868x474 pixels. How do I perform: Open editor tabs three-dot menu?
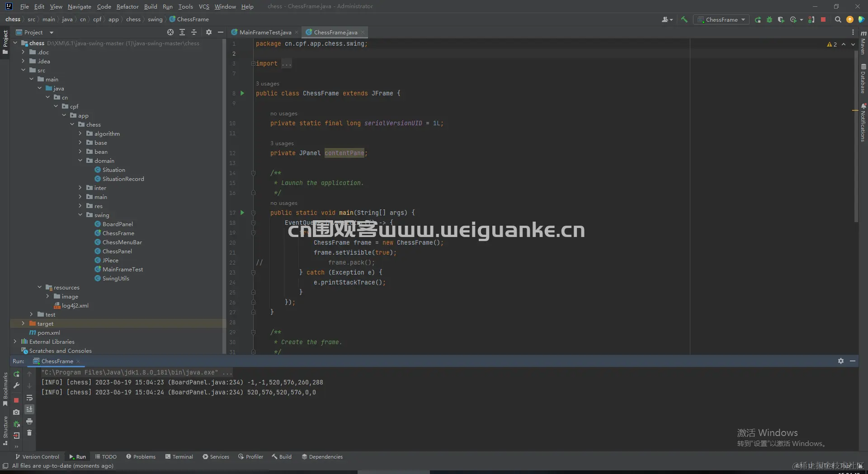(x=853, y=32)
